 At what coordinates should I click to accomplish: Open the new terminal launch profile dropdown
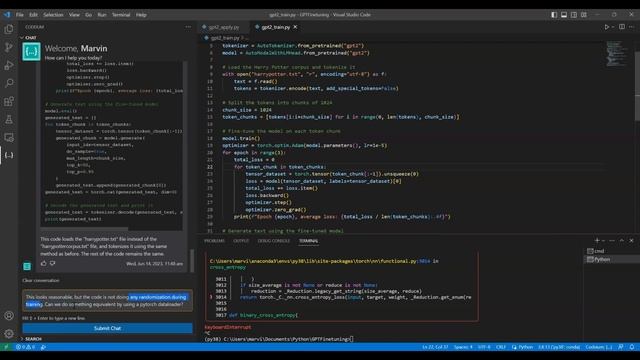point(603,240)
